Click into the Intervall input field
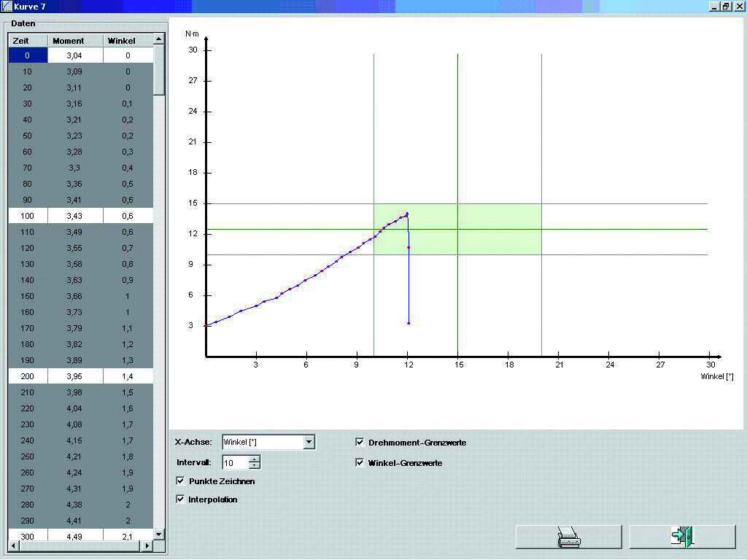This screenshot has width=747, height=560. click(x=235, y=463)
